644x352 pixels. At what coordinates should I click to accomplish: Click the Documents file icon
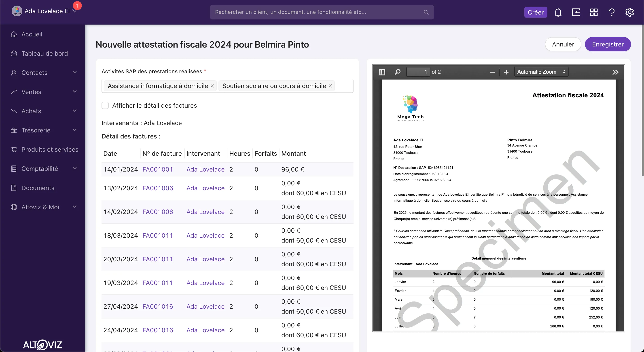14,188
